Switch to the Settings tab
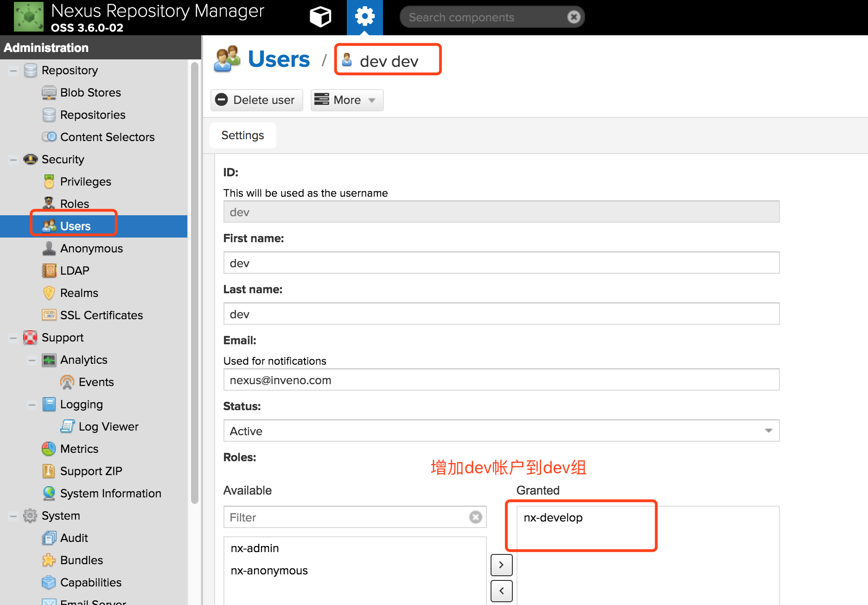The width and height of the screenshot is (868, 605). point(243,135)
